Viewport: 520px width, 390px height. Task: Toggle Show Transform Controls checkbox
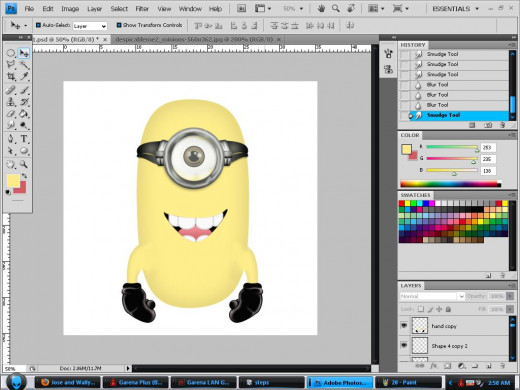(x=119, y=25)
